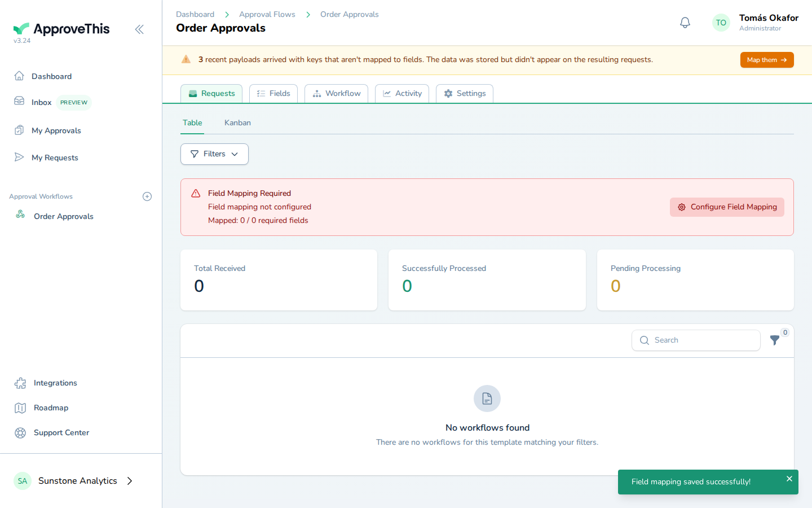
Task: Switch to the Fields tab
Action: (x=273, y=94)
